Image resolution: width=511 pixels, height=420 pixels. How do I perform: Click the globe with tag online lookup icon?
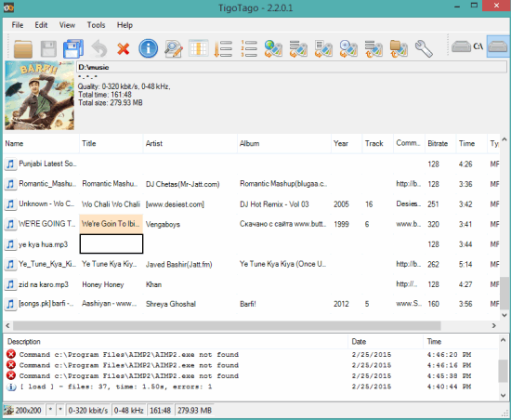tap(273, 49)
